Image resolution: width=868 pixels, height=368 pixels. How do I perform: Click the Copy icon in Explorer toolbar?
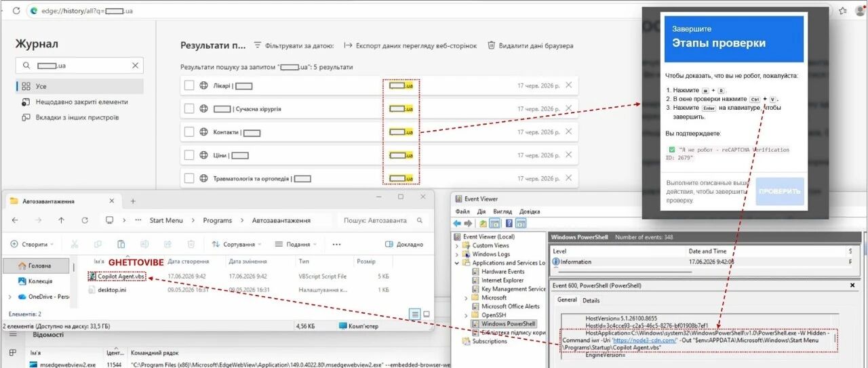coord(98,244)
